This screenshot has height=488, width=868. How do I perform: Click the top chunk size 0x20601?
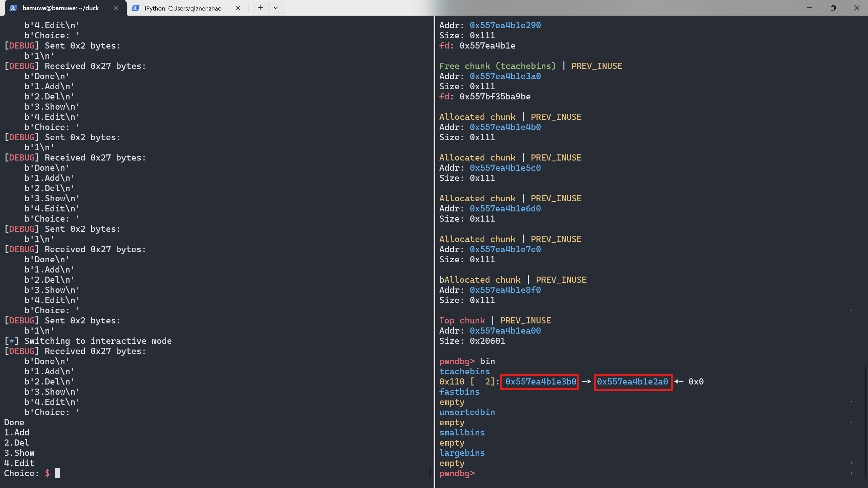click(x=487, y=341)
